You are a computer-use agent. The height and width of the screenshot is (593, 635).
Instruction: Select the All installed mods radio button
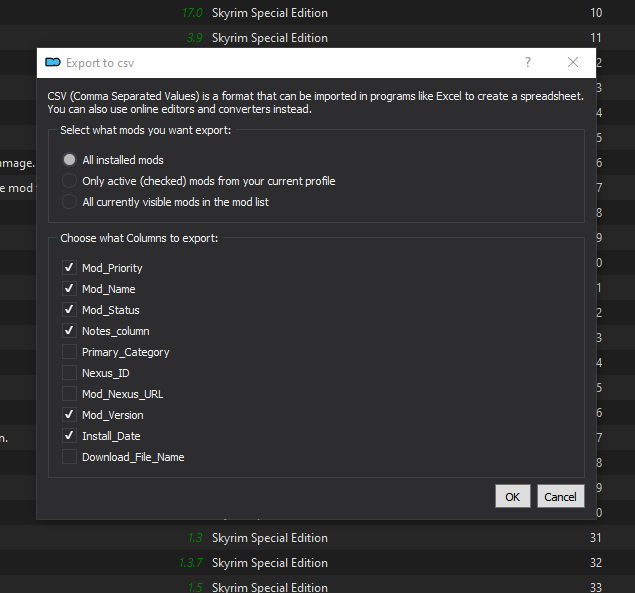pos(69,160)
